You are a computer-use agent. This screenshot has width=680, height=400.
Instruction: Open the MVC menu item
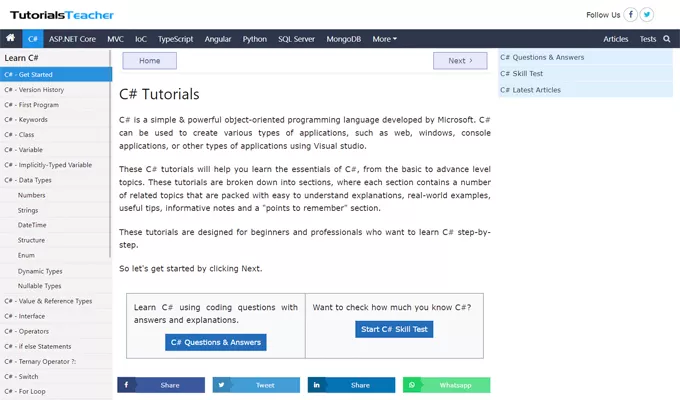tap(115, 39)
